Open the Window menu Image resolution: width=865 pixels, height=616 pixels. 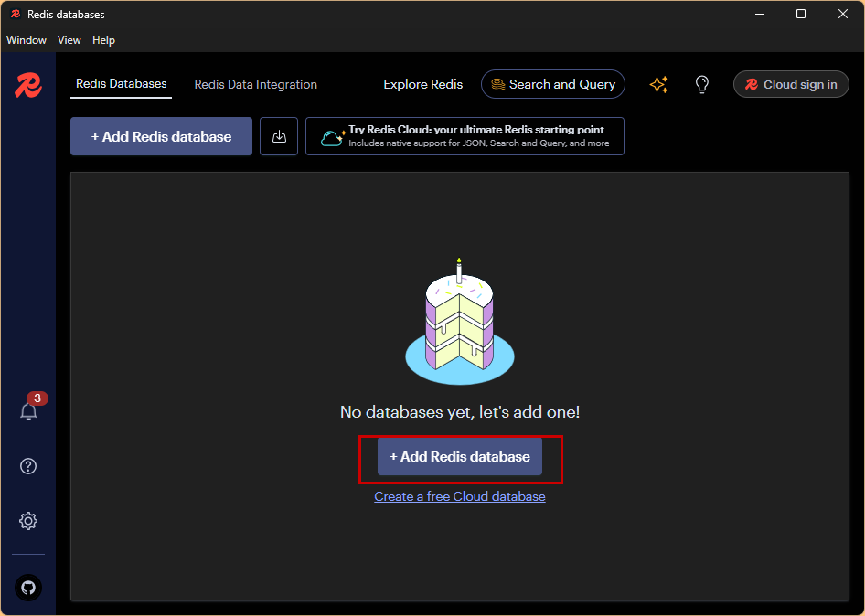point(27,39)
